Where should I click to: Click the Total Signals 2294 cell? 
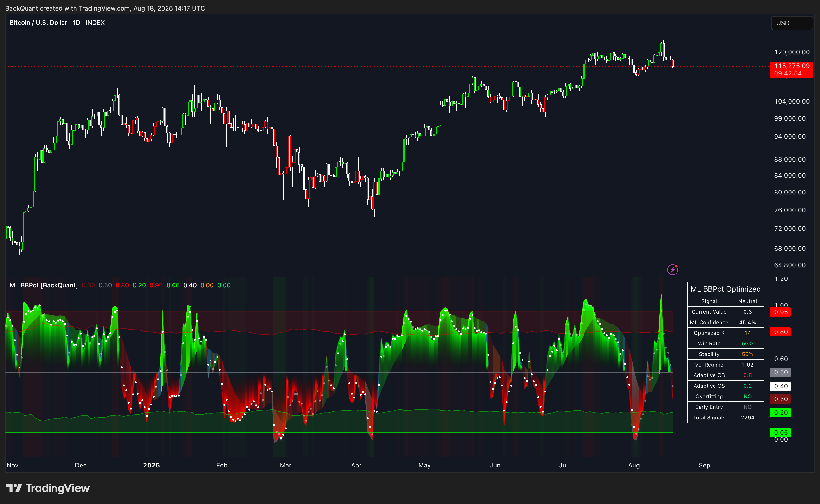click(747, 418)
